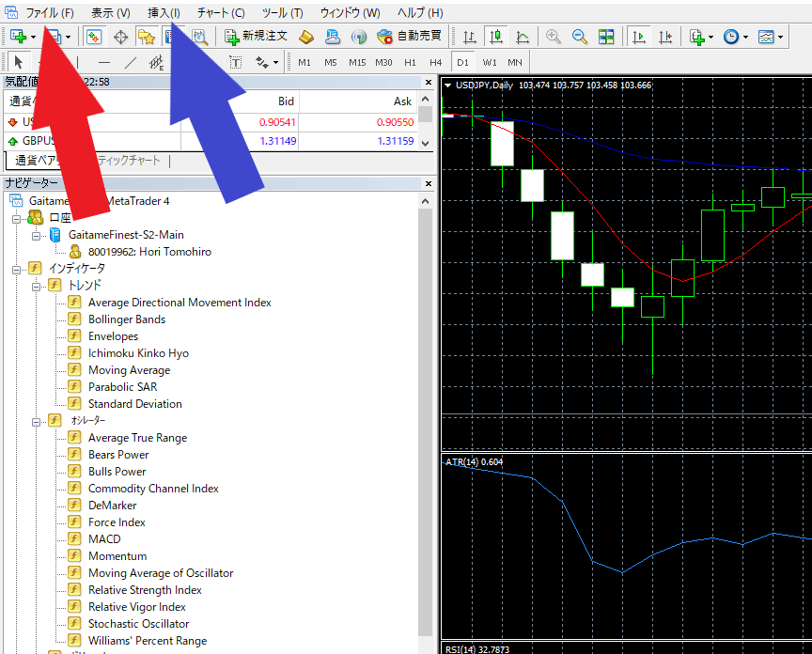Zoom in on the chart
812x654 pixels.
pyautogui.click(x=553, y=37)
